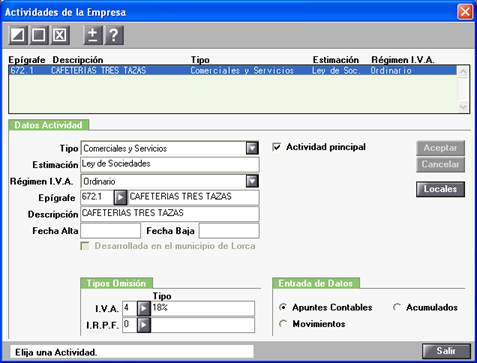
Task: Open the plus/minus calculator tool
Action: coord(93,35)
